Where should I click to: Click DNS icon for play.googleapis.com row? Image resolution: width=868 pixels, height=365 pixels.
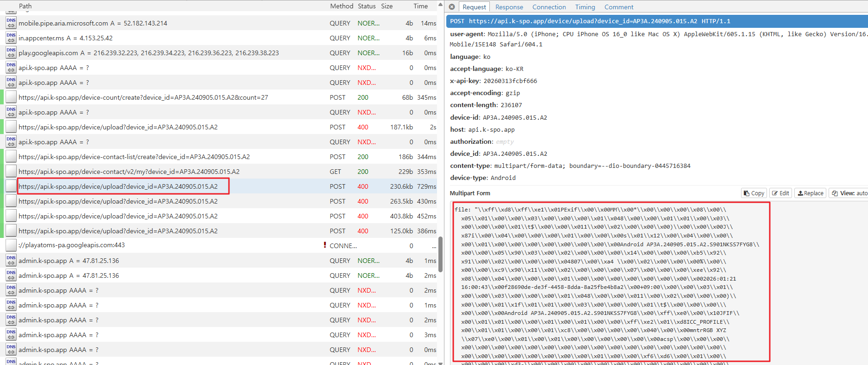point(11,53)
